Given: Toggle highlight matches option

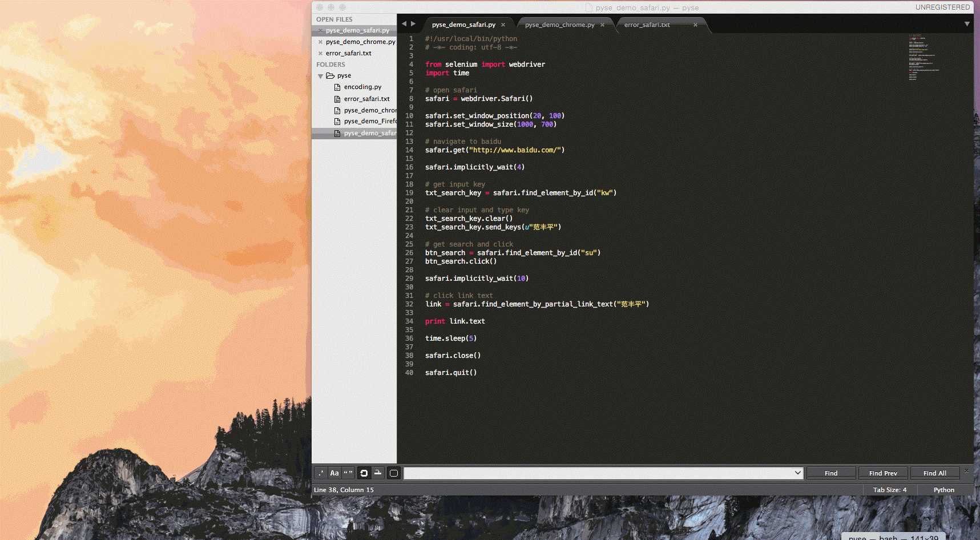Looking at the screenshot, I should 393,473.
